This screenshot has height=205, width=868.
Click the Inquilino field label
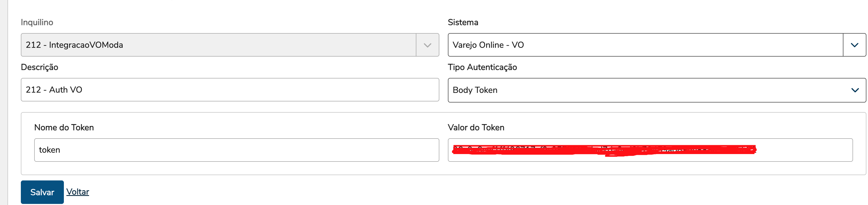point(37,22)
